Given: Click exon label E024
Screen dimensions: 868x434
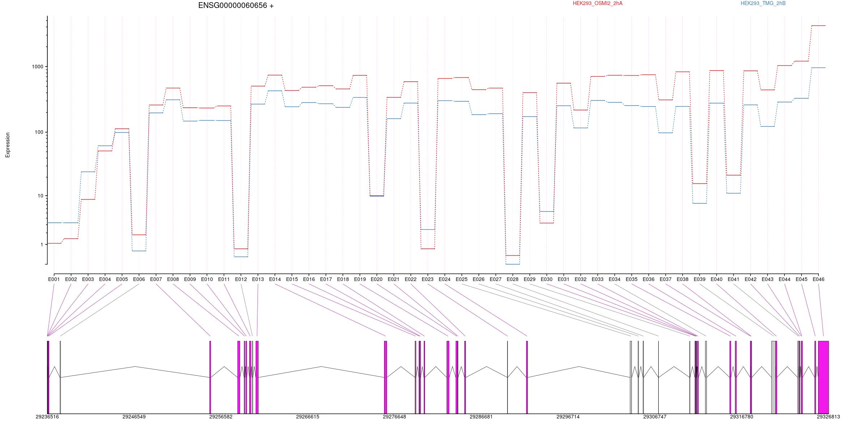Looking at the screenshot, I should [x=444, y=279].
